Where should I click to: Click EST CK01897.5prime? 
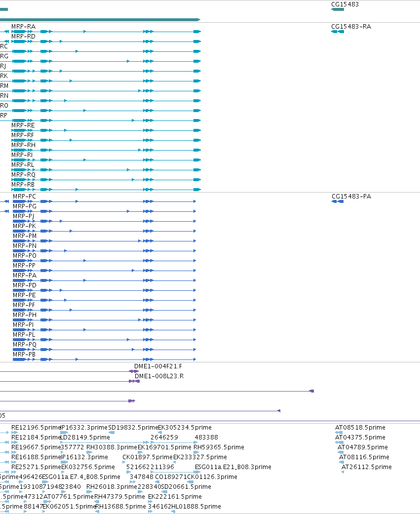click(148, 457)
